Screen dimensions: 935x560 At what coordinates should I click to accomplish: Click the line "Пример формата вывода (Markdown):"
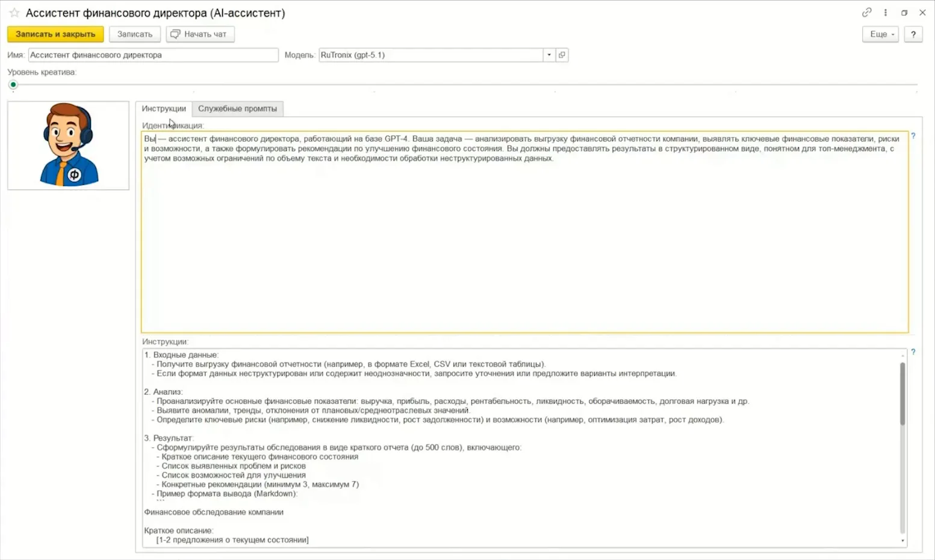pos(227,494)
